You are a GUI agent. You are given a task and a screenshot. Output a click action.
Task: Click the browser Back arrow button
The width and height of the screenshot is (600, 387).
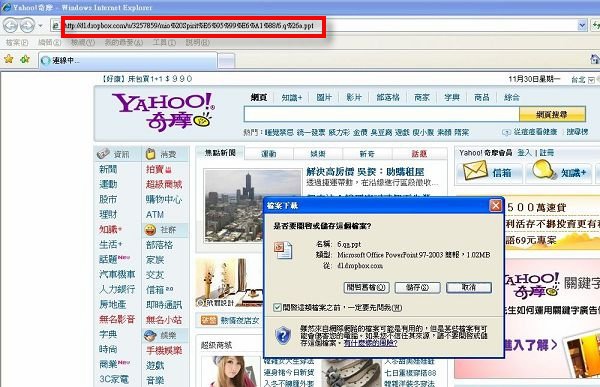pos(11,26)
